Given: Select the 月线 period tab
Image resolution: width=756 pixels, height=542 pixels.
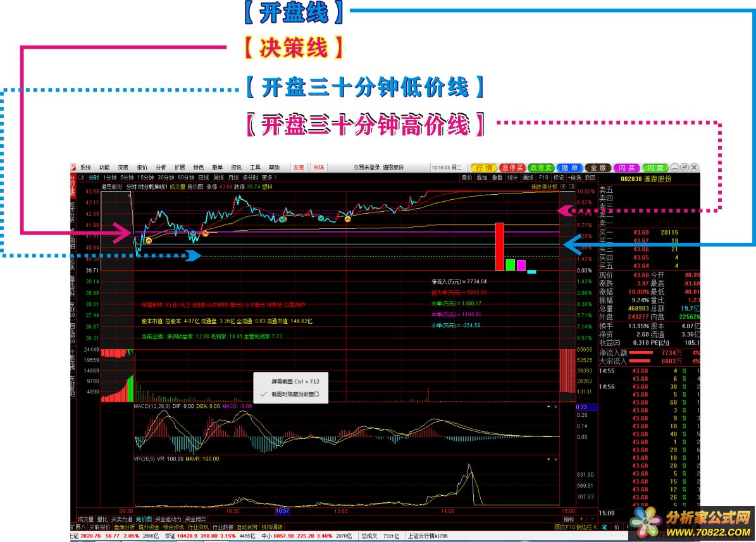Looking at the screenshot, I should point(233,178).
